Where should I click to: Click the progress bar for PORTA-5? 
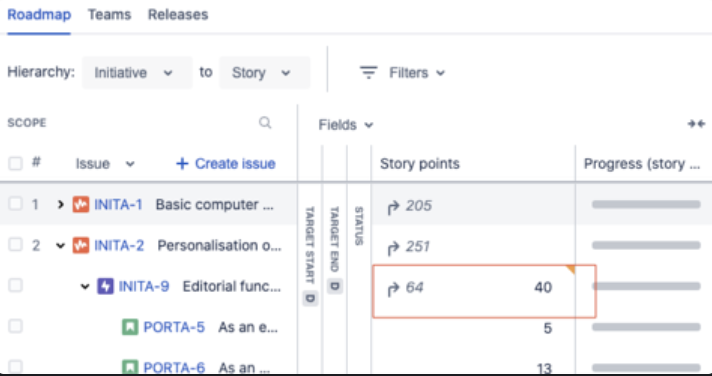click(x=646, y=327)
